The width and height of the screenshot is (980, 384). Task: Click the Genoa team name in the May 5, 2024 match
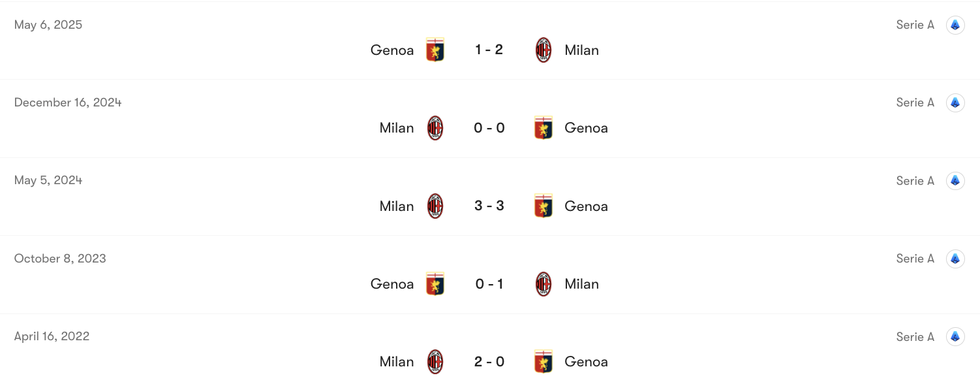586,206
